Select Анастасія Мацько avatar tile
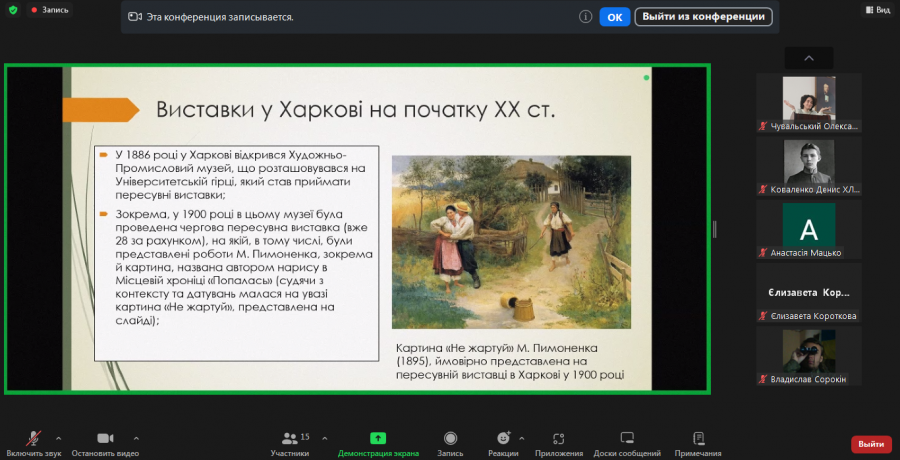This screenshot has height=460, width=900. coord(809,230)
